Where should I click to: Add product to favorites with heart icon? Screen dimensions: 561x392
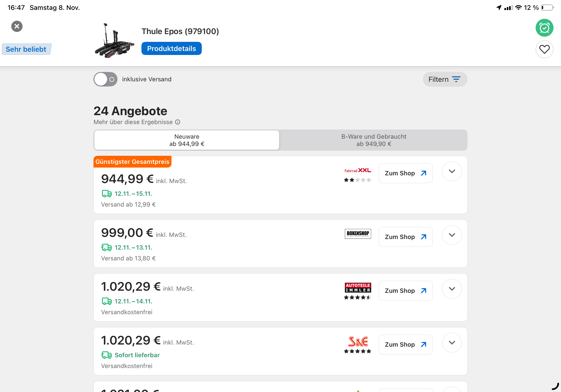pos(544,49)
